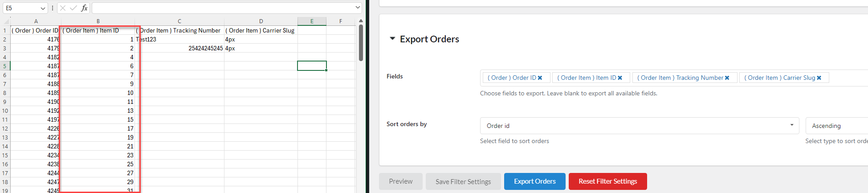Image resolution: width=868 pixels, height=193 pixels.
Task: Click the Export Orders blue button
Action: [x=535, y=181]
